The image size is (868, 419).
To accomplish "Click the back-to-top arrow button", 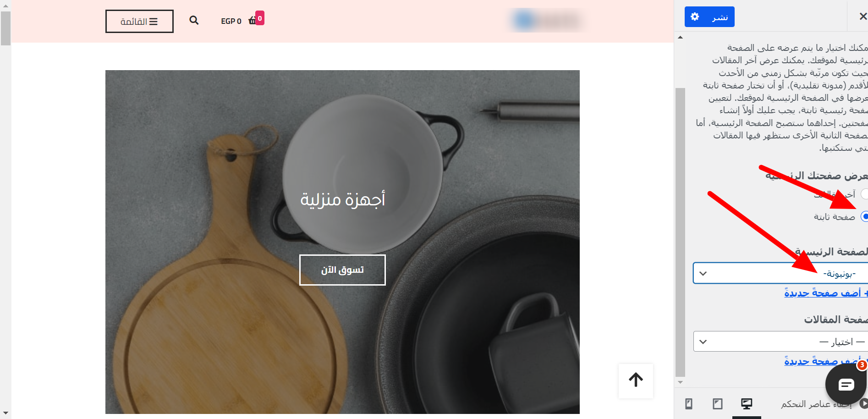I will [636, 380].
